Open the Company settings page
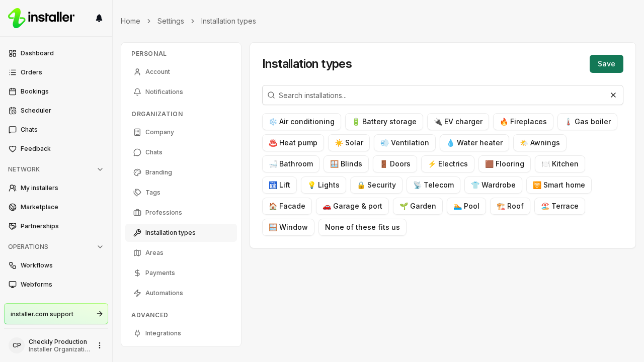This screenshot has width=644, height=362. coord(181,132)
